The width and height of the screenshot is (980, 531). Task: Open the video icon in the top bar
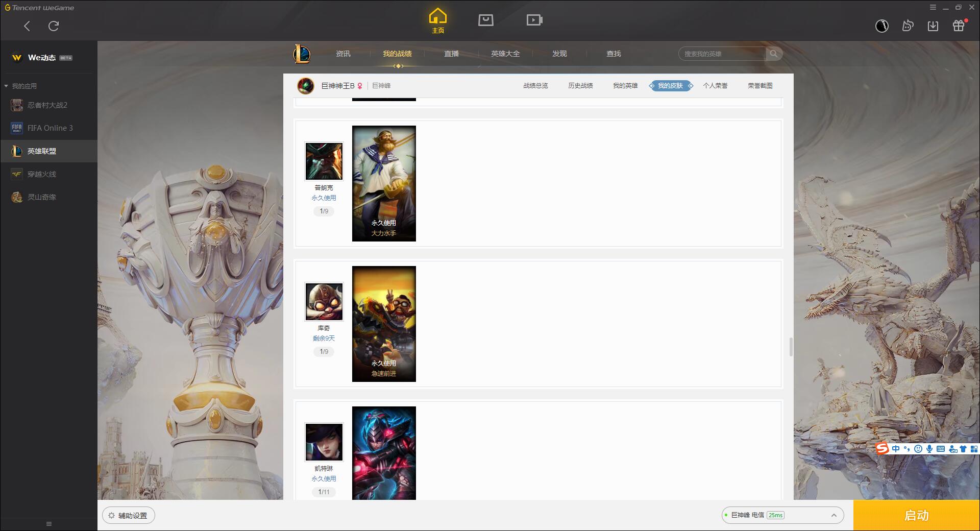(x=534, y=20)
